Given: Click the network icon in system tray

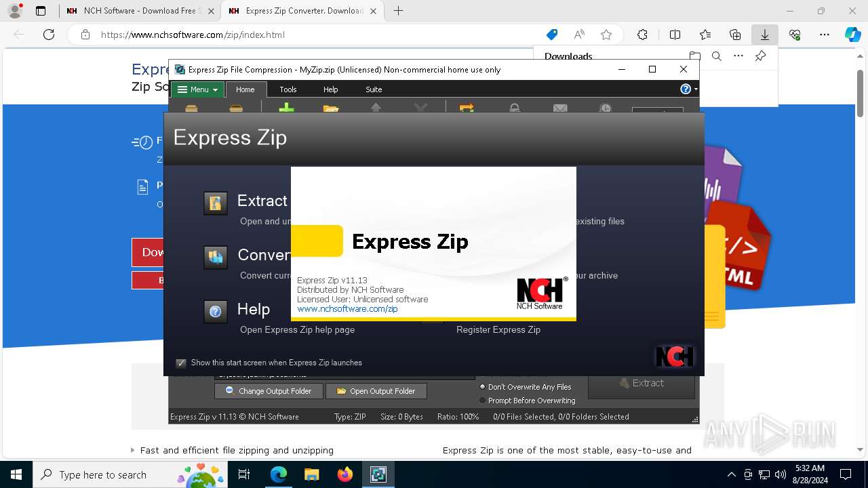Looking at the screenshot, I should tap(764, 474).
